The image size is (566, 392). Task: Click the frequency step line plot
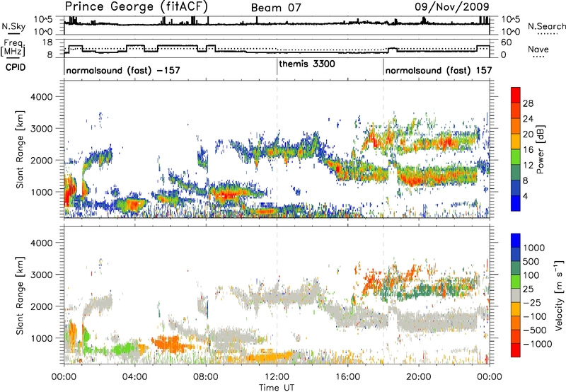coord(277,48)
